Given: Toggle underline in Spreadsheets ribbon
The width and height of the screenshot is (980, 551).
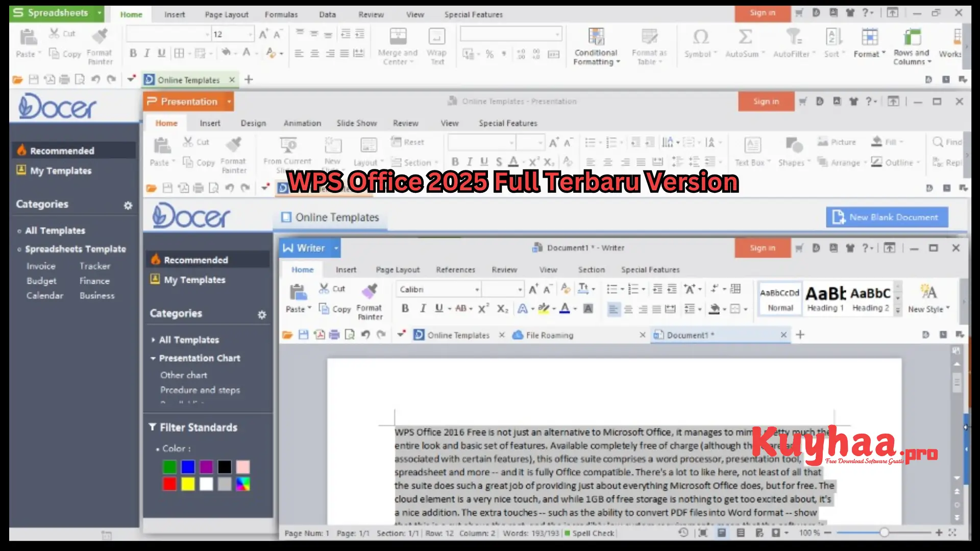Looking at the screenshot, I should pos(161,53).
